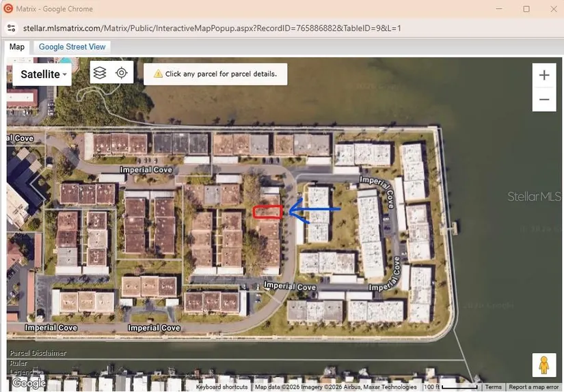Image resolution: width=564 pixels, height=392 pixels.
Task: Open the map layers panel
Action: pyautogui.click(x=100, y=73)
